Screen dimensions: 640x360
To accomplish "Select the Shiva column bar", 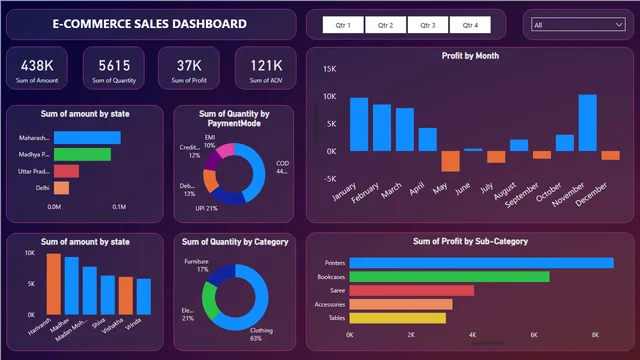I will [108, 295].
